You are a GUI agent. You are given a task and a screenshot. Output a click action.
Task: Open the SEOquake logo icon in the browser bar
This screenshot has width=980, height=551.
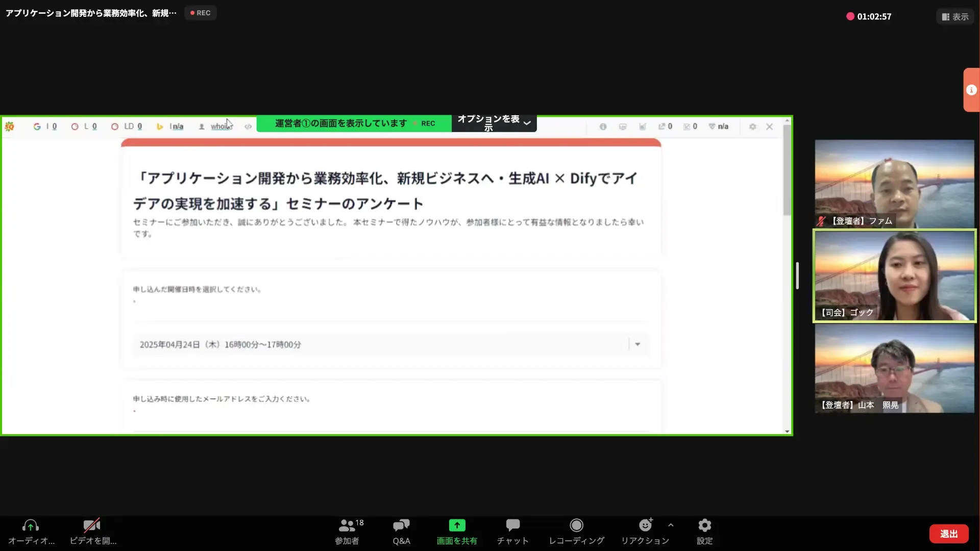(10, 127)
